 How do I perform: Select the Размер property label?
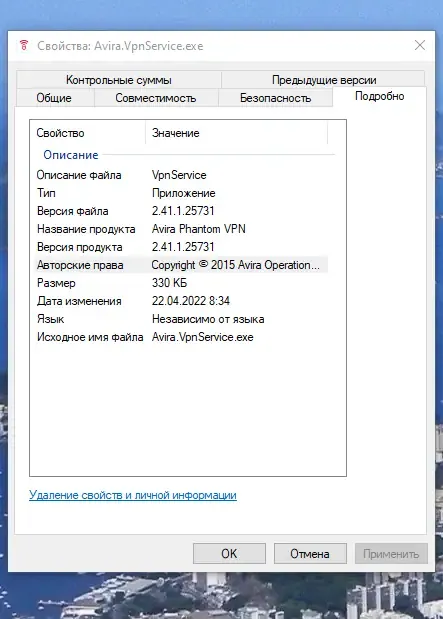tap(56, 283)
